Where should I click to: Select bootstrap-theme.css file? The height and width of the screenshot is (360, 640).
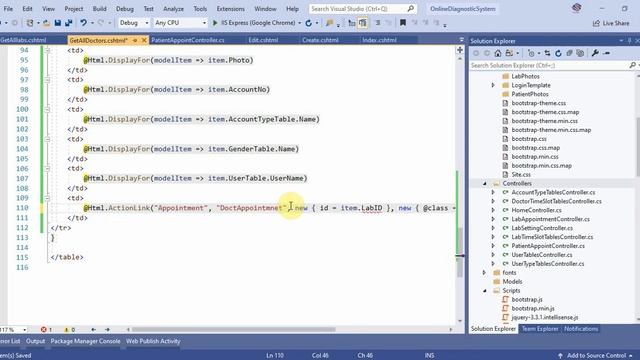538,103
